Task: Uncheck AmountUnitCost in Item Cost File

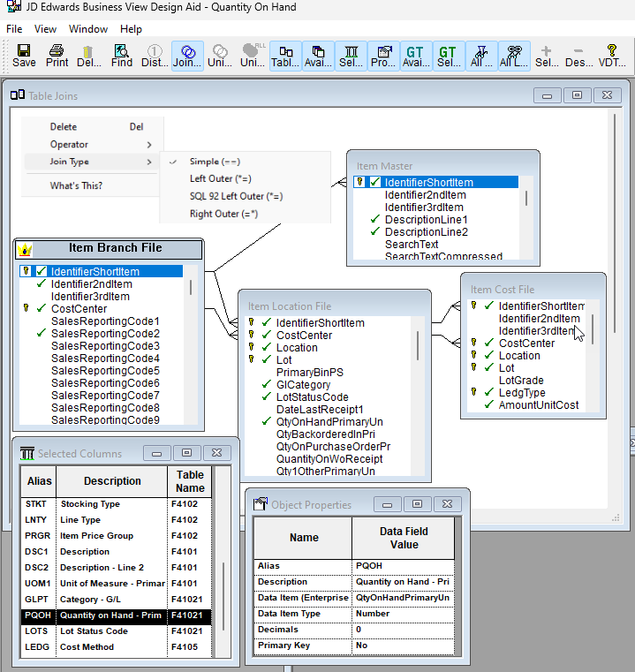Action: coord(488,404)
